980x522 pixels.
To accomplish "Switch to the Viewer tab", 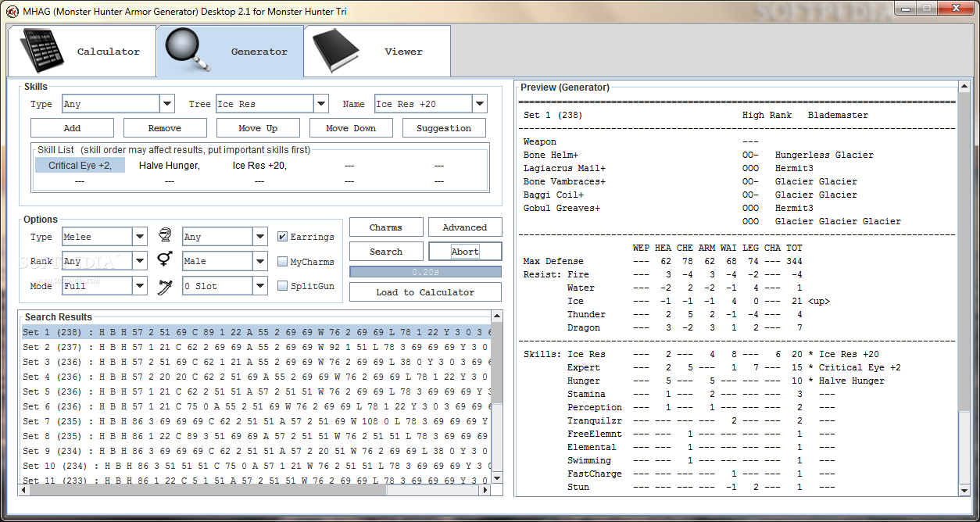I will point(377,52).
